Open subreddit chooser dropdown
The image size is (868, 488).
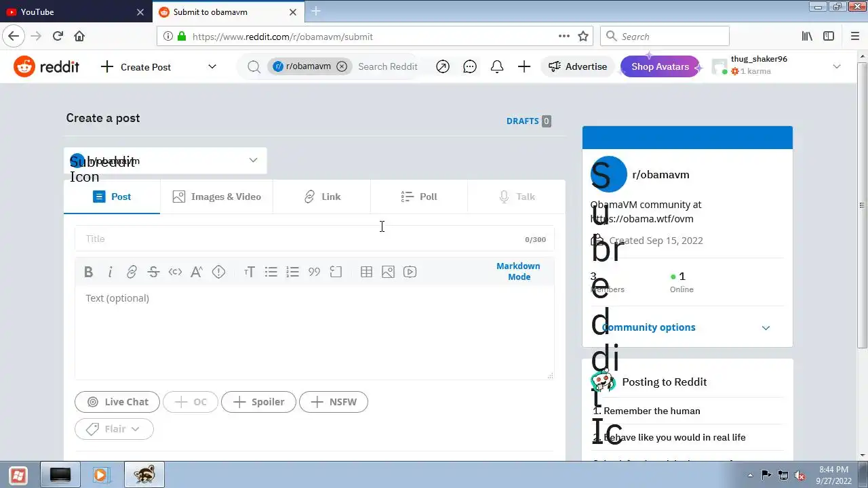tap(165, 161)
